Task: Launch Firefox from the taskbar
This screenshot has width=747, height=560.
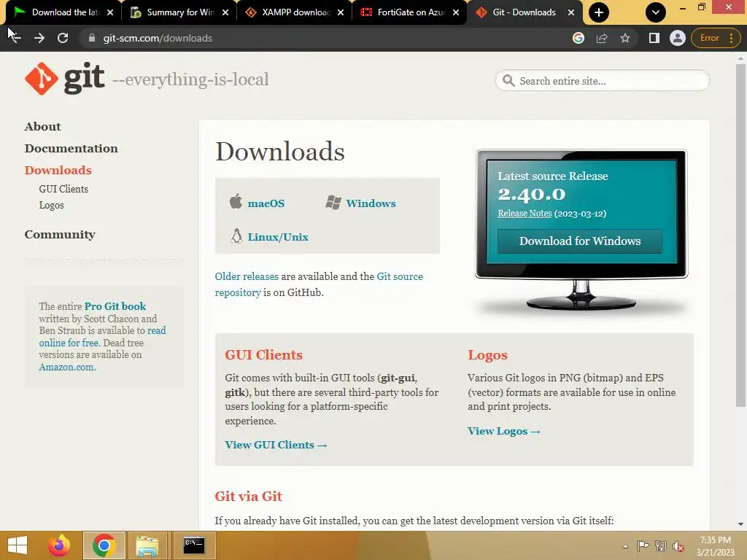Action: (59, 545)
